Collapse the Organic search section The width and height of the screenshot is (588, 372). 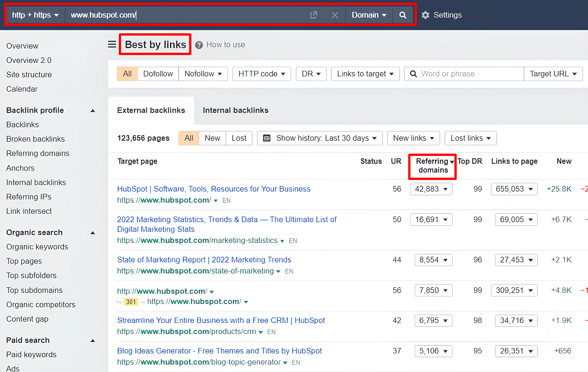[92, 233]
